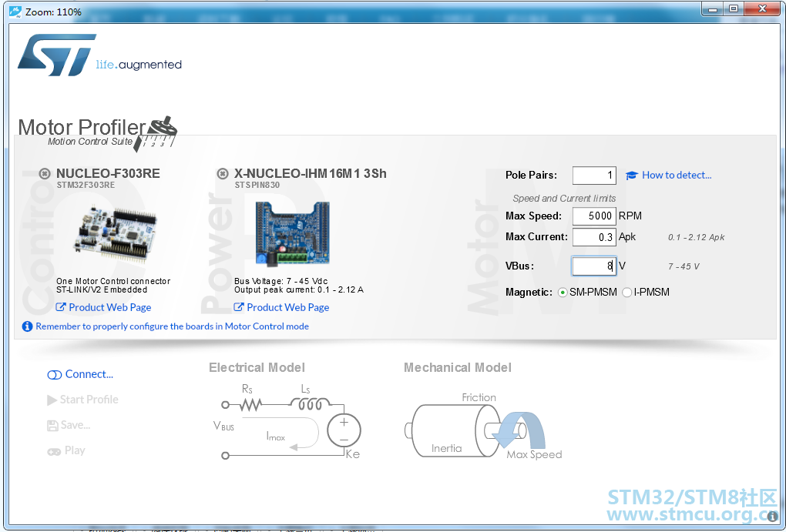Maximize the Motor Profiler window
The width and height of the screenshot is (786, 532).
pos(734,9)
